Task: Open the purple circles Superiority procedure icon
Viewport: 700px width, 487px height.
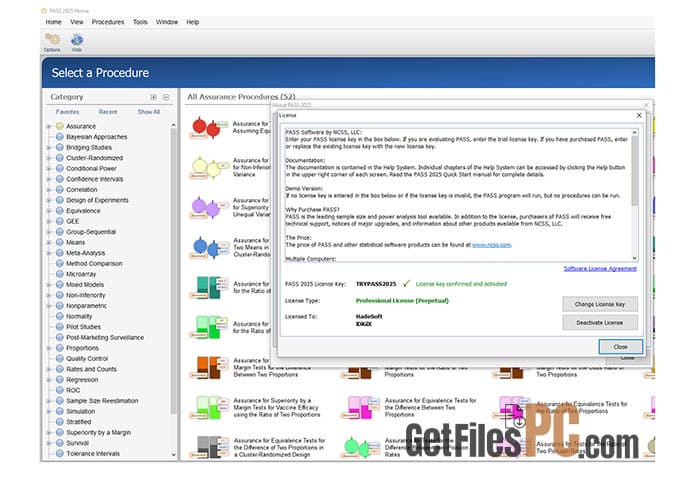Action: point(208,207)
